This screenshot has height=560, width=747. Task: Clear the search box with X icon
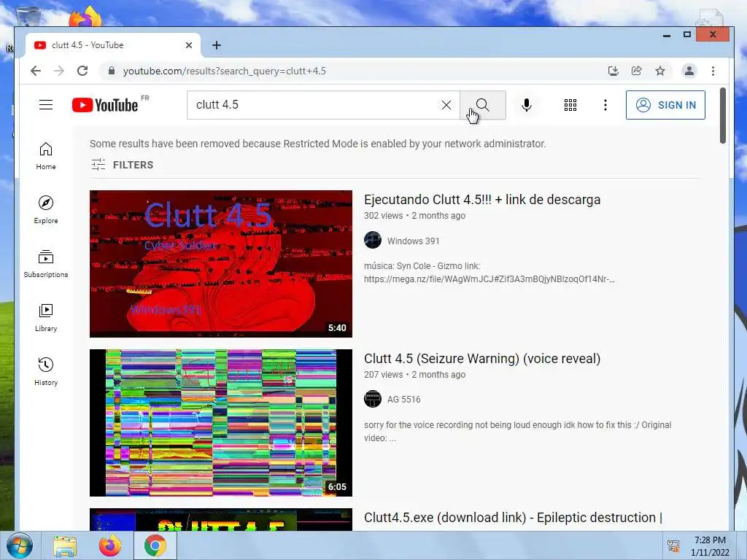pos(446,105)
